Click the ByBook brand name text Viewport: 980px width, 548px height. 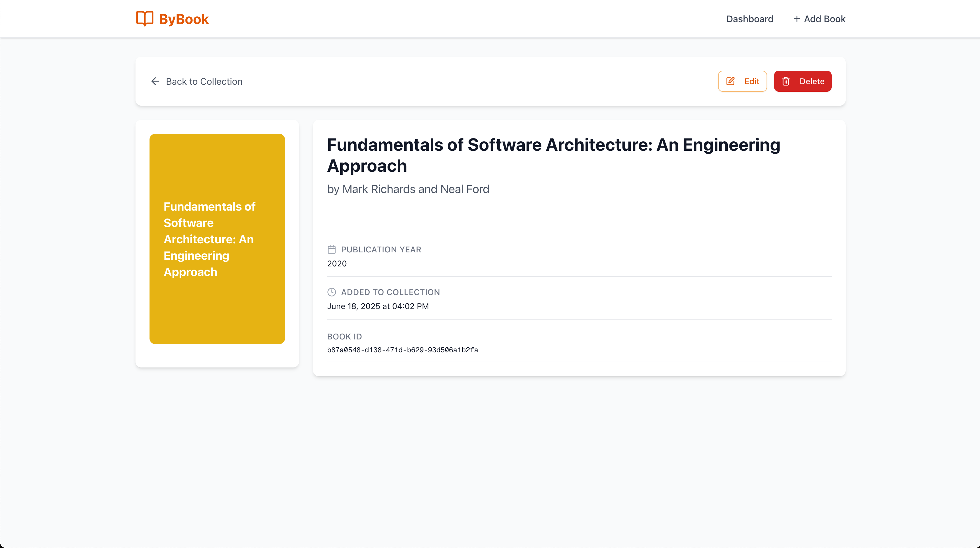[183, 19]
